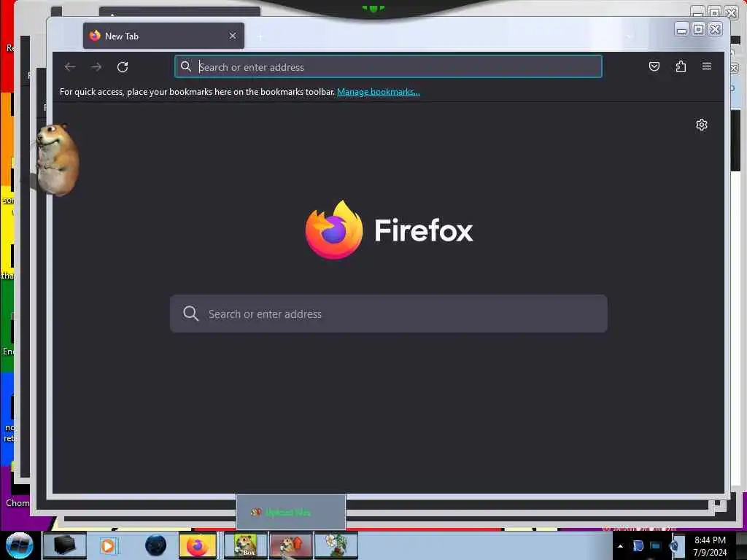Open a new tab with the plus button

point(260,36)
